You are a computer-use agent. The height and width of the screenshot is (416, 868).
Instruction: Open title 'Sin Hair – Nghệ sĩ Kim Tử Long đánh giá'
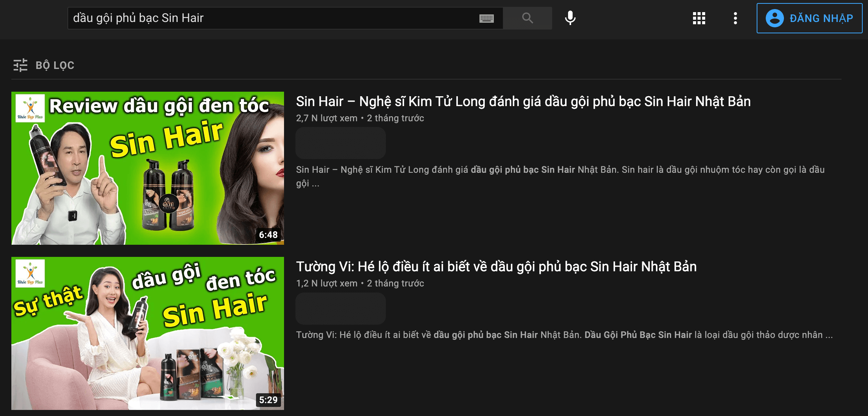523,102
